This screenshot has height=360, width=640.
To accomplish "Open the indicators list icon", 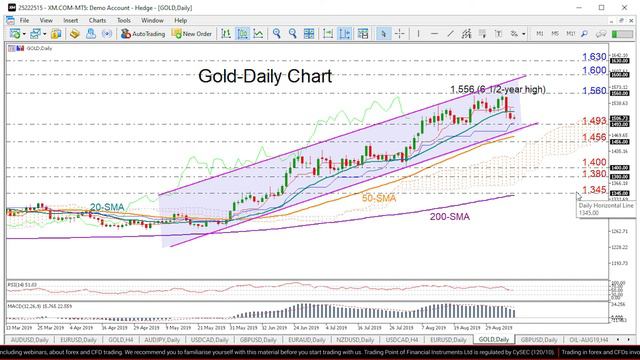I will [x=363, y=34].
